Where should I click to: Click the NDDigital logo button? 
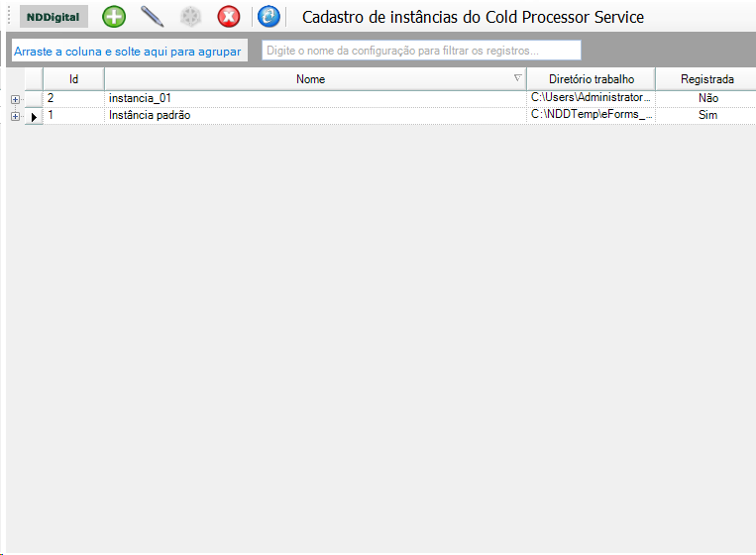point(54,17)
